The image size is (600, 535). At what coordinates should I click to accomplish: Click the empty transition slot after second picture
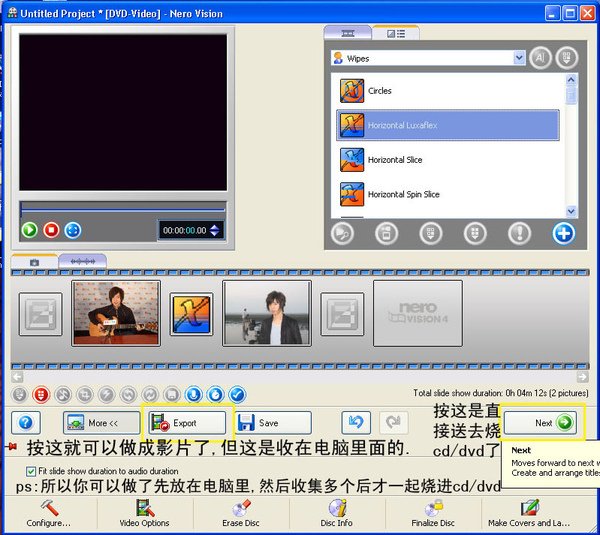(x=342, y=314)
